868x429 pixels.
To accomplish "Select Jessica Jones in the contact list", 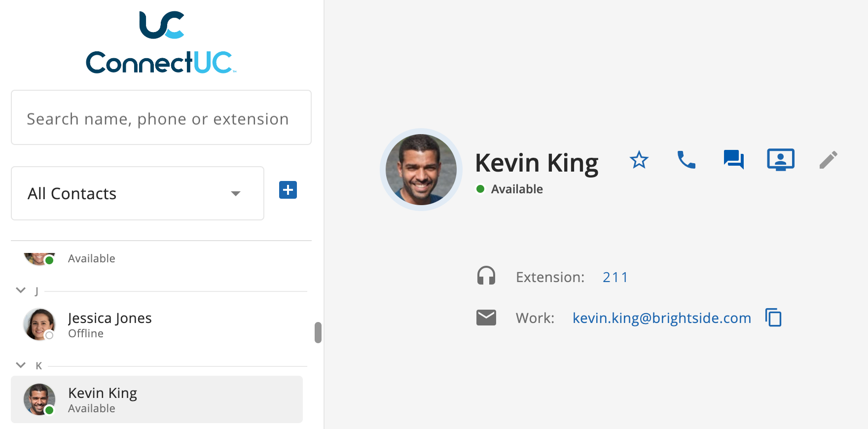I will pyautogui.click(x=157, y=325).
